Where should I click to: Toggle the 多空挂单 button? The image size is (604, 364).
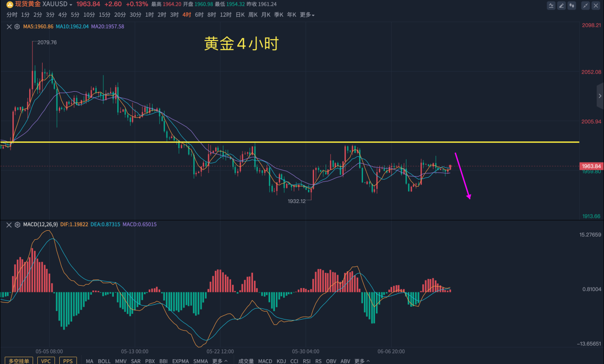(x=20, y=361)
